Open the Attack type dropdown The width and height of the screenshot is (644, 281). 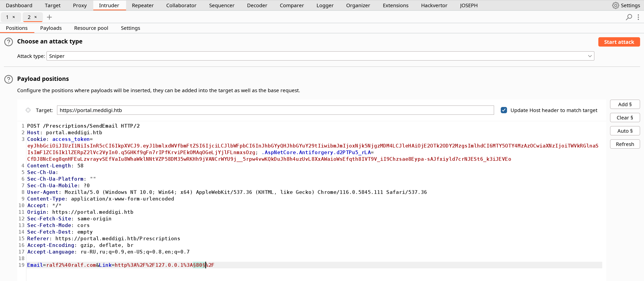(320, 56)
